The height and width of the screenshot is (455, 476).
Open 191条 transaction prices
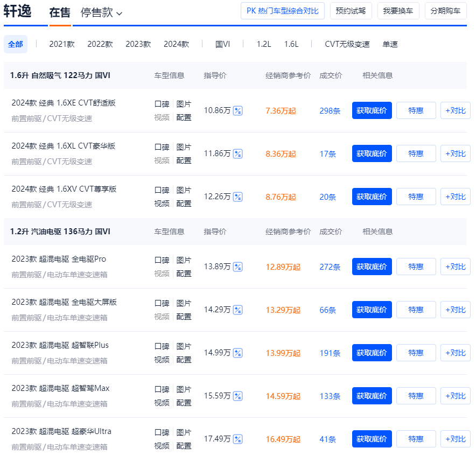pyautogui.click(x=330, y=353)
